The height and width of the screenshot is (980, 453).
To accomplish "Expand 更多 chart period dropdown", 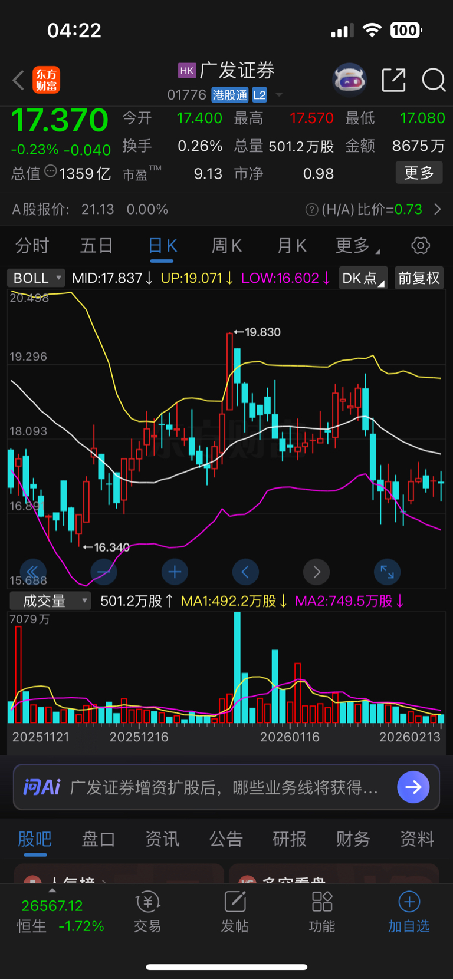I will click(x=357, y=246).
